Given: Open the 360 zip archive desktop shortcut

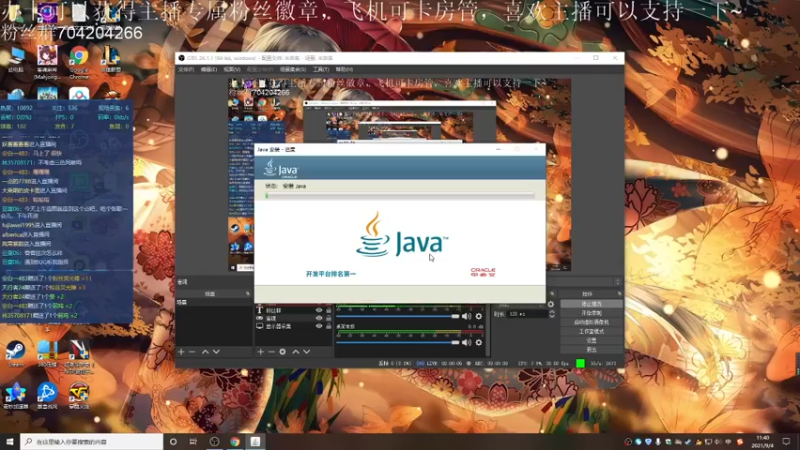Looking at the screenshot, I should 47,354.
